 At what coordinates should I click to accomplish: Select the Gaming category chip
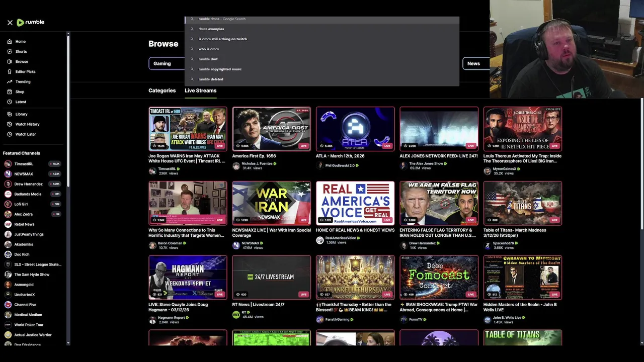[x=166, y=63]
